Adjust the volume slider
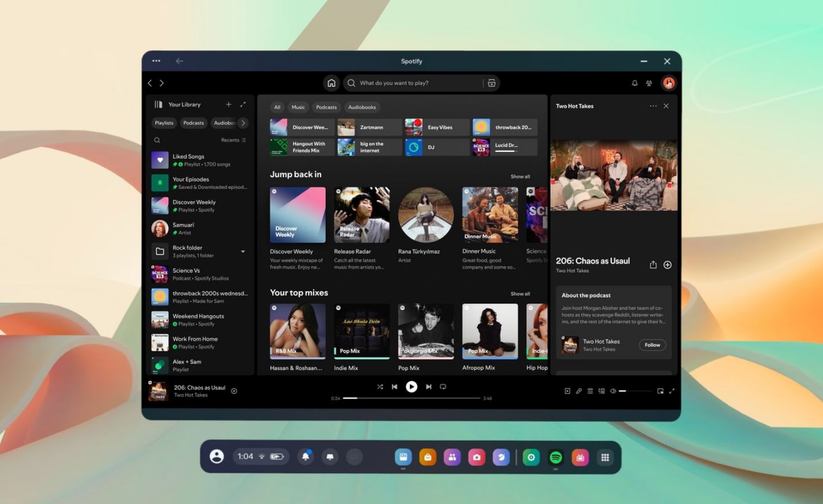Screen dimensions: 823x504 (635, 391)
